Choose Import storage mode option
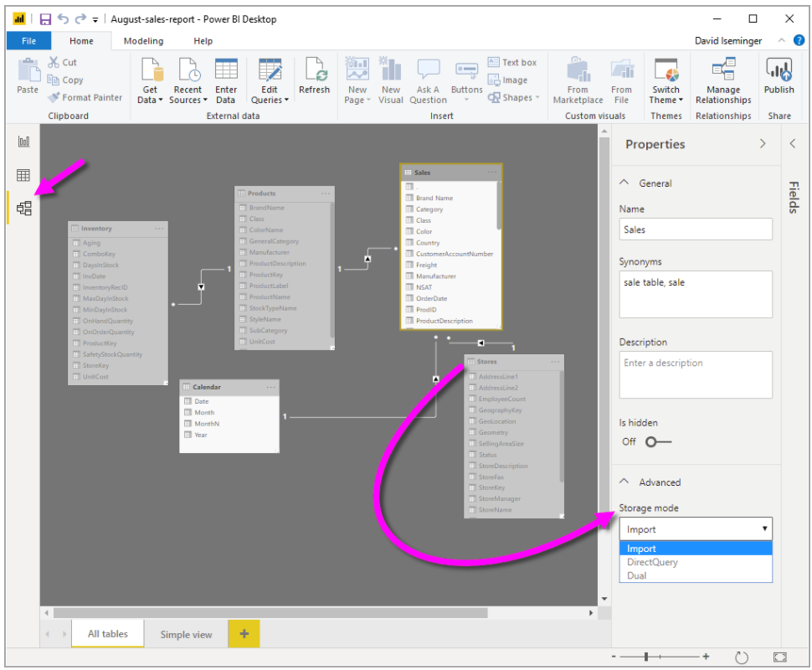The image size is (812, 670). tap(696, 549)
